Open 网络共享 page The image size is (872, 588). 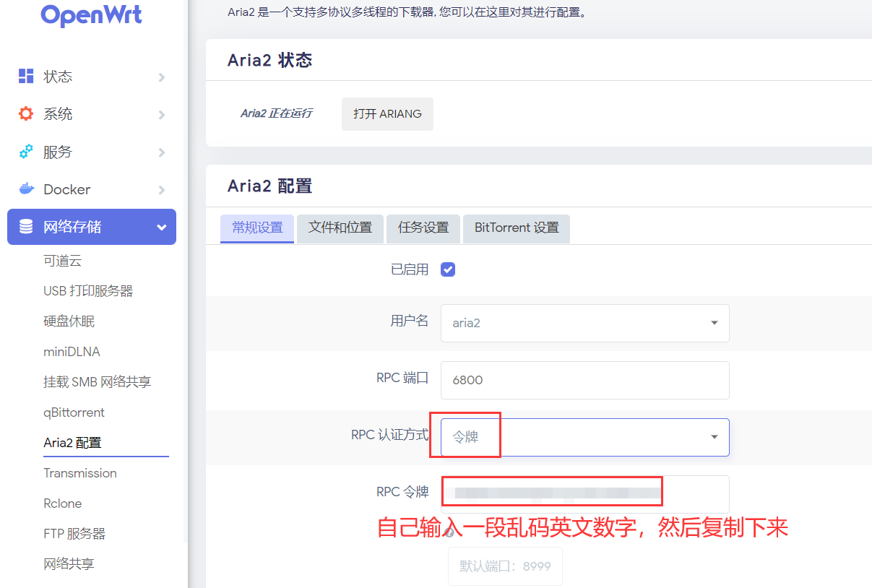click(x=69, y=564)
